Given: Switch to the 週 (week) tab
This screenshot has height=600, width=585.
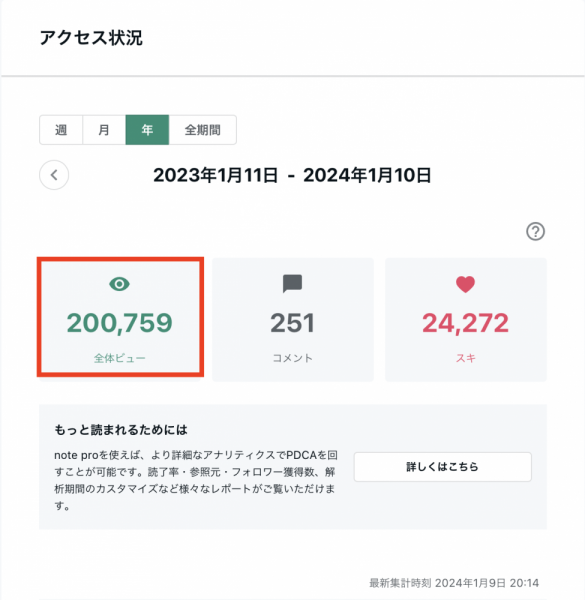Looking at the screenshot, I should click(x=61, y=130).
